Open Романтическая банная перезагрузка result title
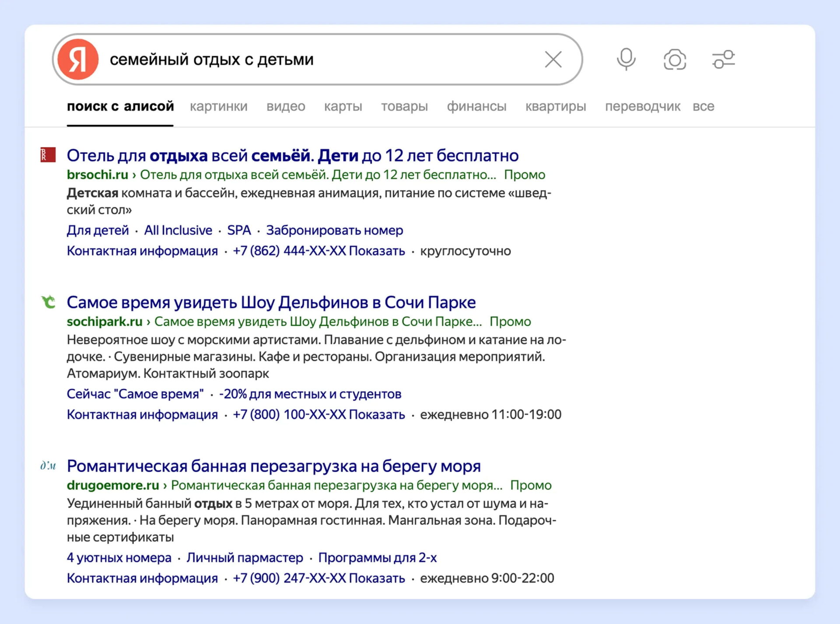 [x=273, y=466]
